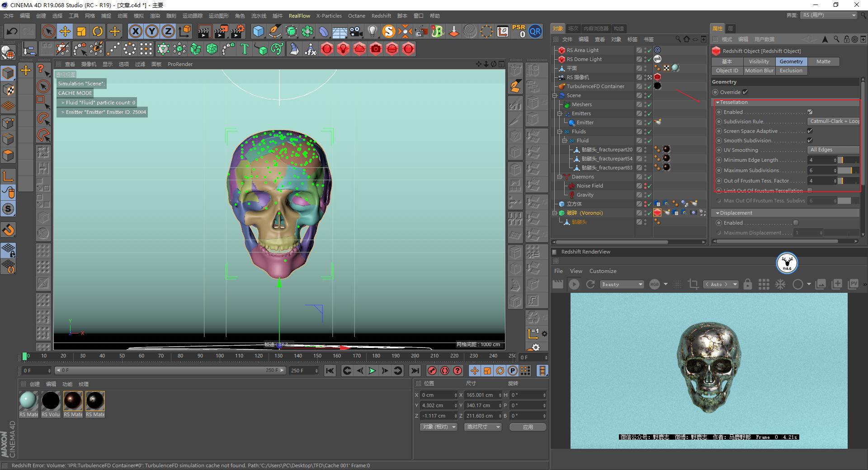Viewport: 868px width, 470px height.
Task: Switch to the Matte tab in attributes
Action: pos(823,61)
